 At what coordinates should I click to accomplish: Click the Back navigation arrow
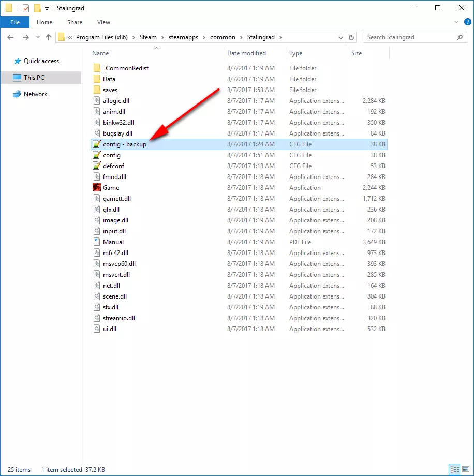tap(10, 37)
